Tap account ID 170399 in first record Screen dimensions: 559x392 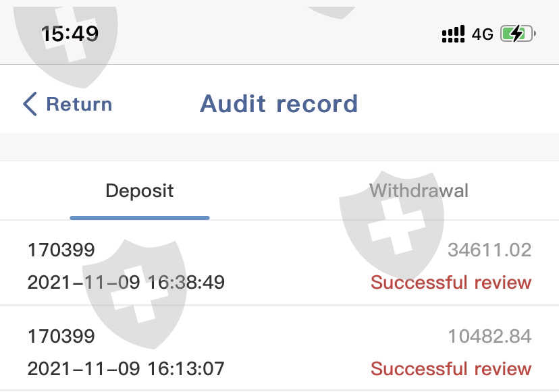tap(61, 250)
